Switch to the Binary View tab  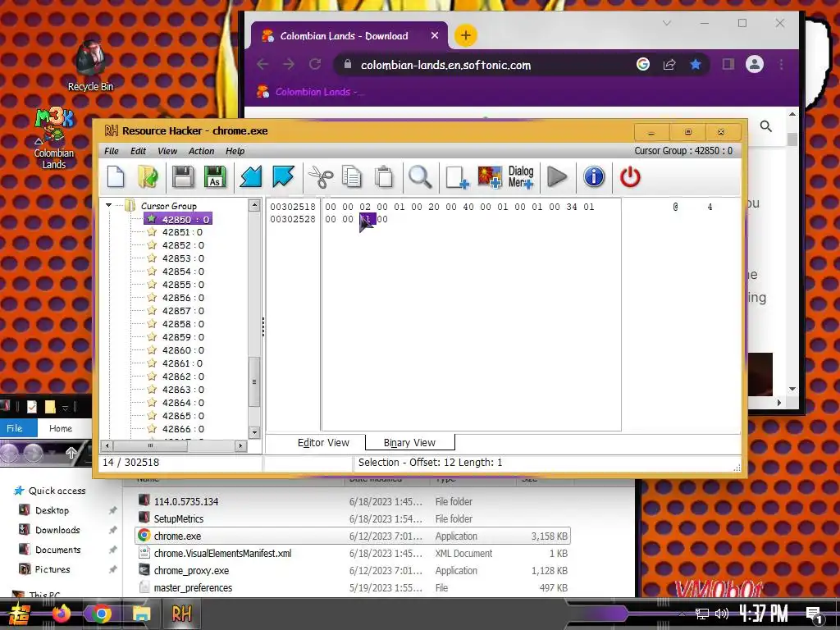(410, 442)
